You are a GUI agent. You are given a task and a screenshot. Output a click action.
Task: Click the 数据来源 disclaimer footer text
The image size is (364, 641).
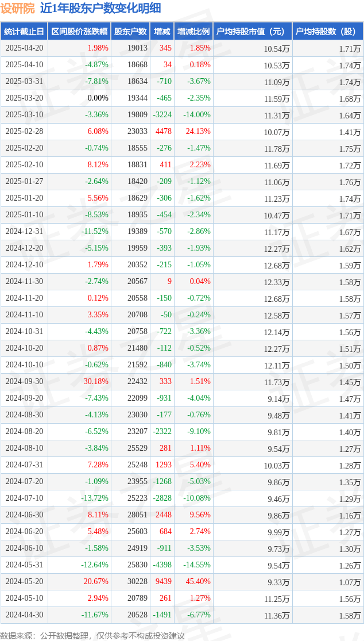click(92, 636)
